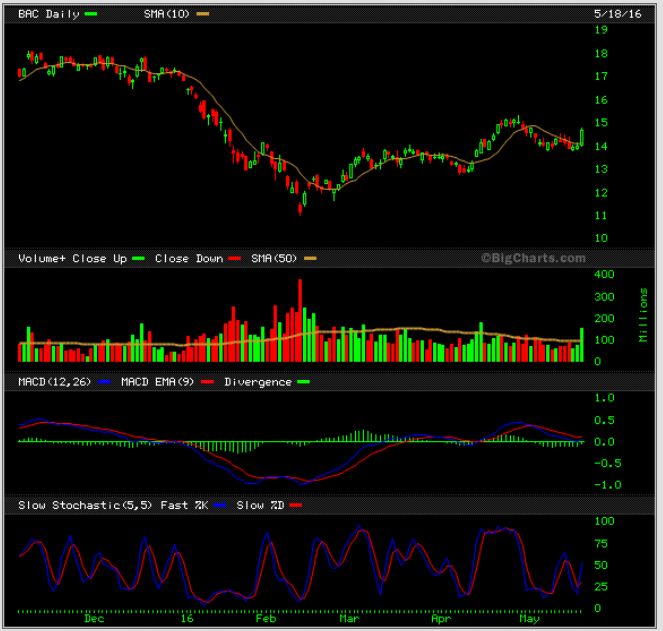This screenshot has width=663, height=631.
Task: Click the red Slow %D legend swatch
Action: 294,505
